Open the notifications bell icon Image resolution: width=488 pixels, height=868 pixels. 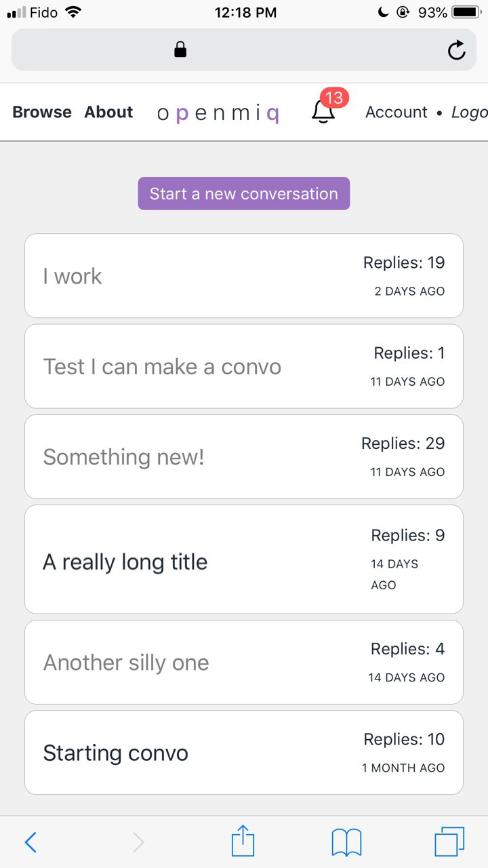tap(323, 112)
